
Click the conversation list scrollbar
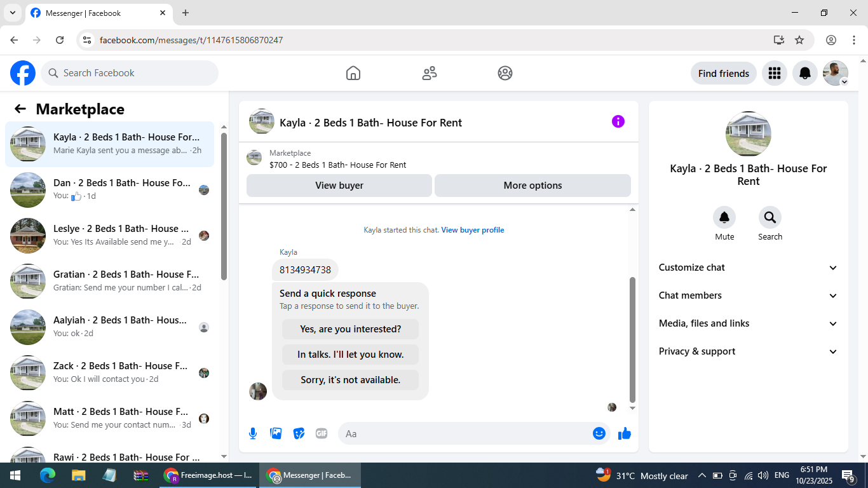tap(224, 206)
